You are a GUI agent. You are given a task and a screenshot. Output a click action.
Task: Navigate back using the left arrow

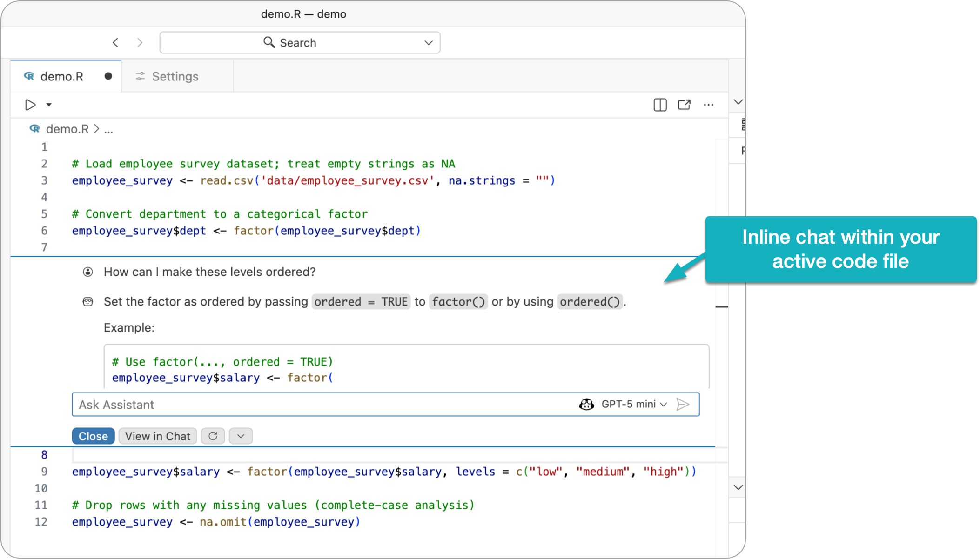[115, 42]
